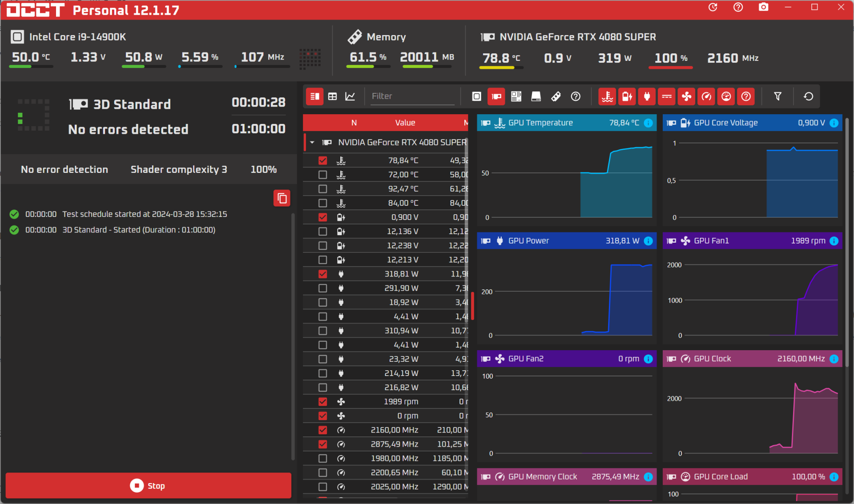Toggle the storage drive sensors filter icon

click(536, 96)
